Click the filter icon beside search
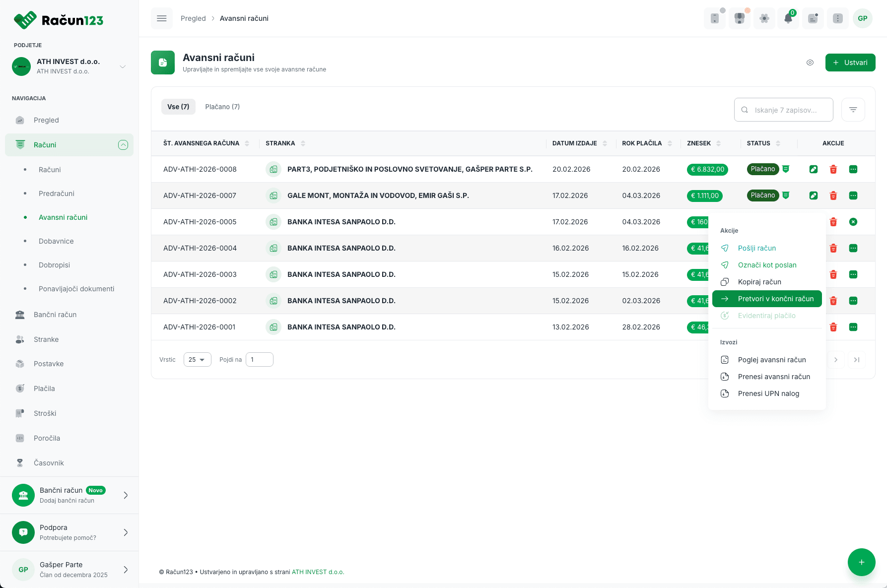887x588 pixels. click(853, 110)
